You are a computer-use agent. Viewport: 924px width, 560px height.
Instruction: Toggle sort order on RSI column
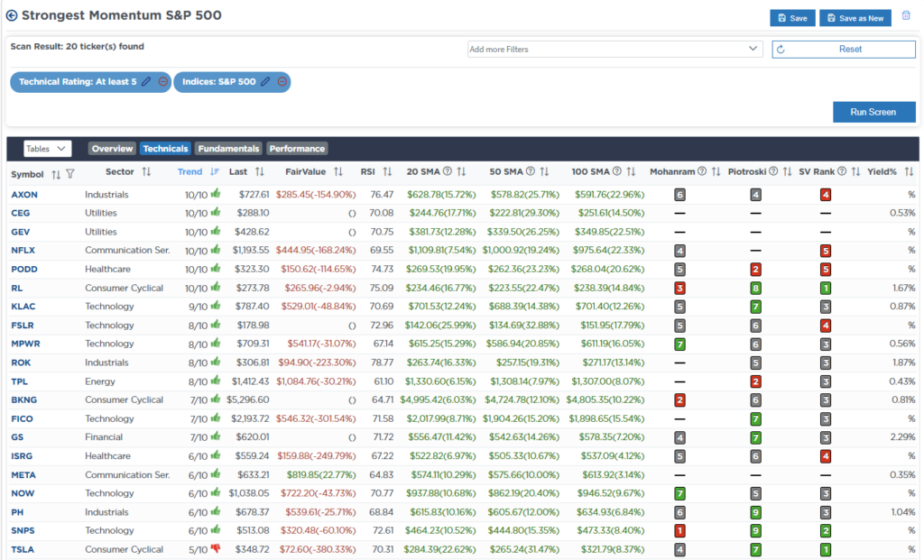[x=387, y=172]
